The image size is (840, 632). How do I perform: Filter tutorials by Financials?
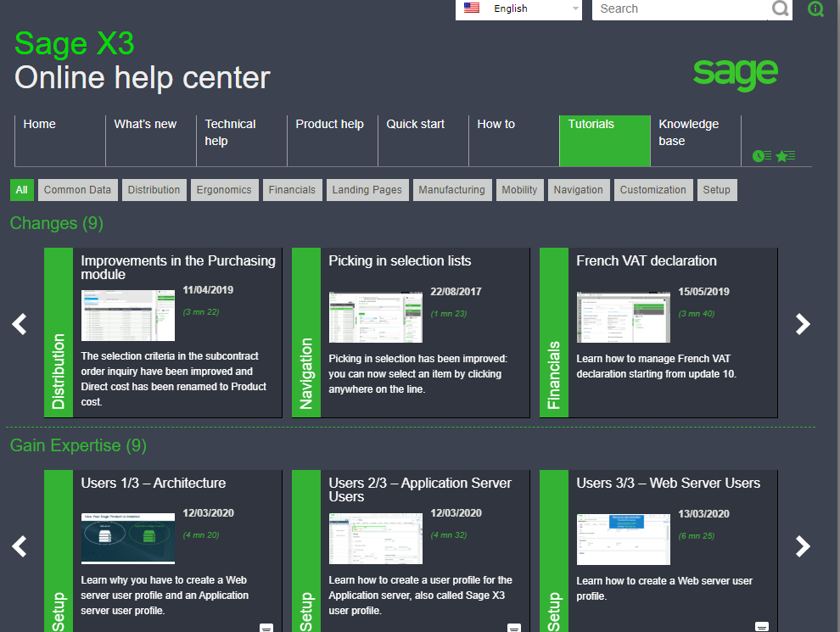point(292,190)
